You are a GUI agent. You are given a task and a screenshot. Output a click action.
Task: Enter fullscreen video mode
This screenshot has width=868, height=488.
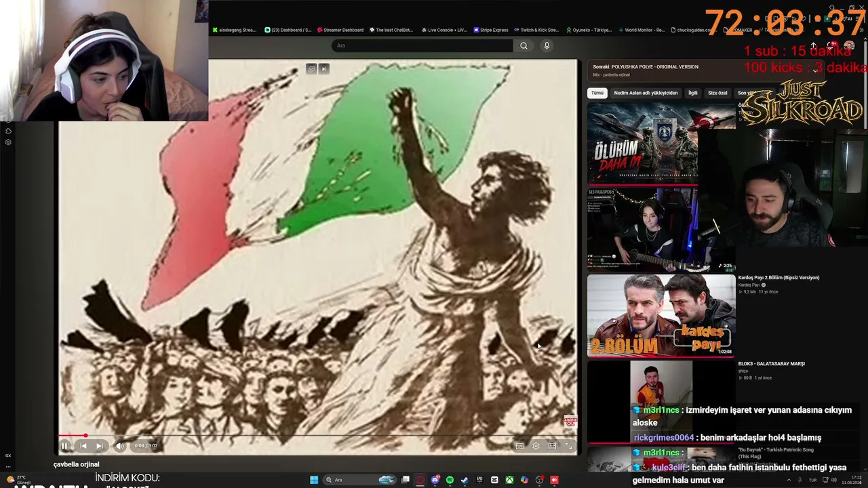(568, 445)
